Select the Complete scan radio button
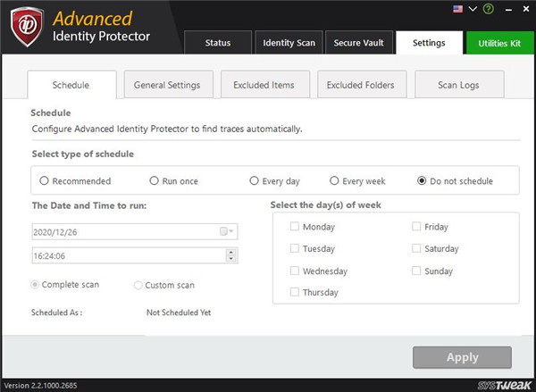Viewport: 536px width, 392px height. (x=35, y=284)
